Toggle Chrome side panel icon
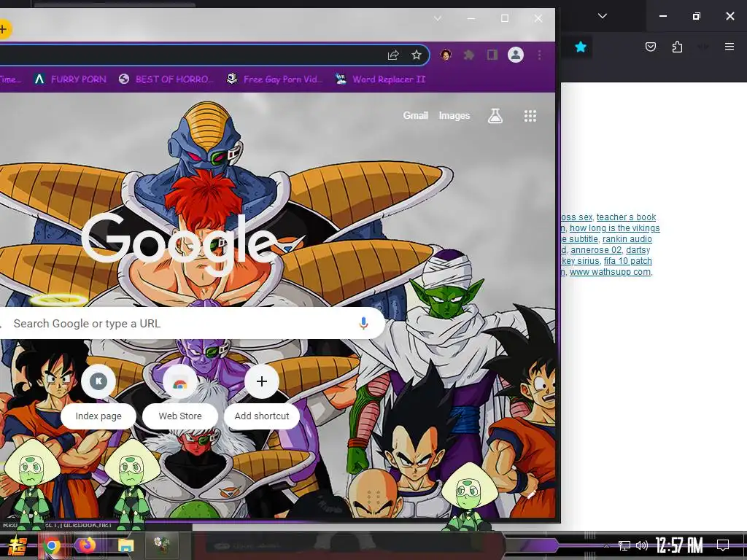Screen dimensions: 747x560 click(492, 55)
